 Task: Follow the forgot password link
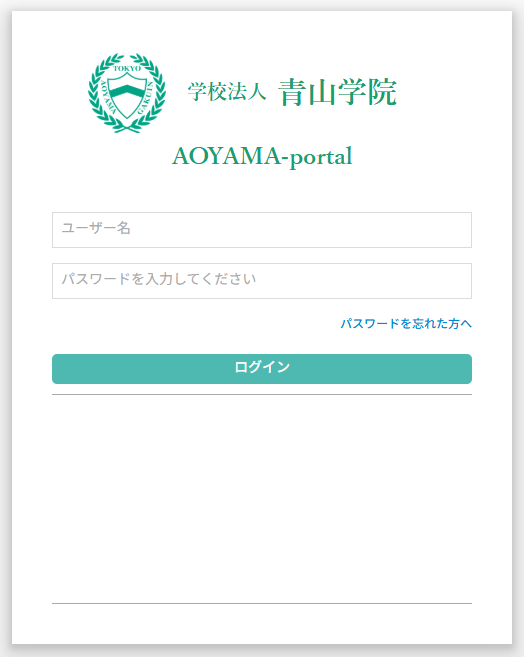(x=406, y=323)
